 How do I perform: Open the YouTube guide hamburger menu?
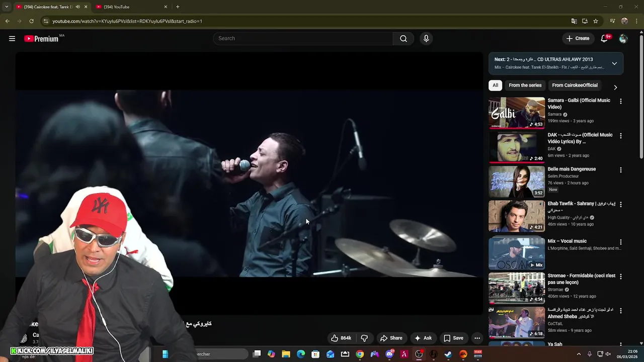point(12,39)
